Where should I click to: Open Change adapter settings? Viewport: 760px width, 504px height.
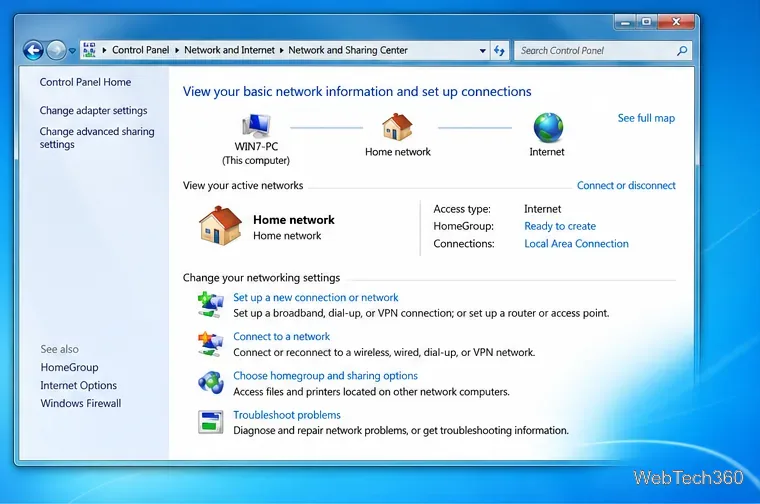pyautogui.click(x=94, y=110)
